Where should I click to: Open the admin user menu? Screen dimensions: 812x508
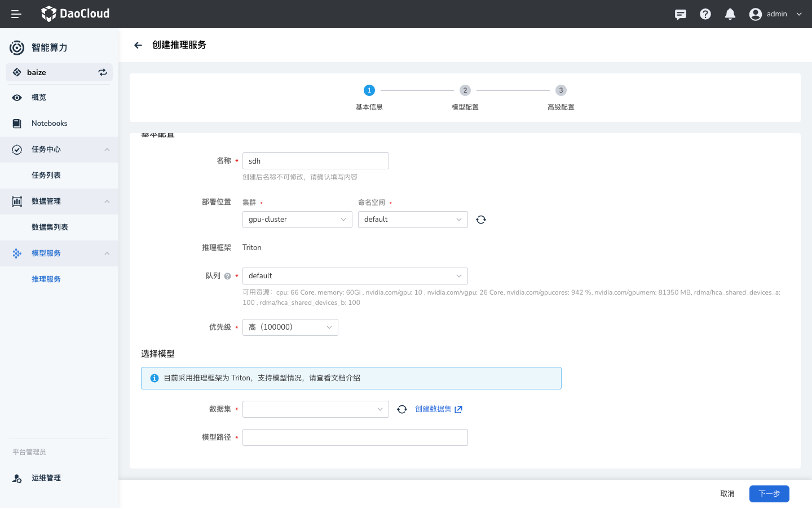coord(776,14)
